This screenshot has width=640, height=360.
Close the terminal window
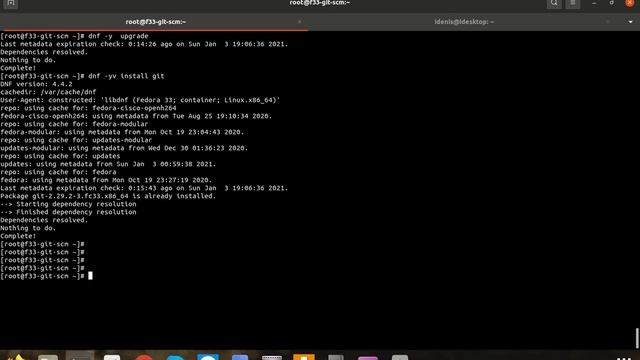click(630, 3)
